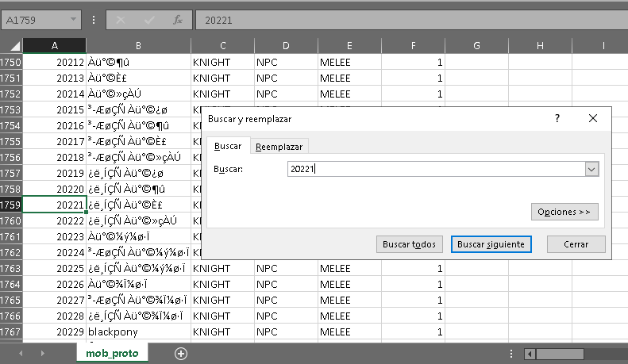The height and width of the screenshot is (364, 628).
Task: Select cell containing 20229
Action: (x=55, y=332)
